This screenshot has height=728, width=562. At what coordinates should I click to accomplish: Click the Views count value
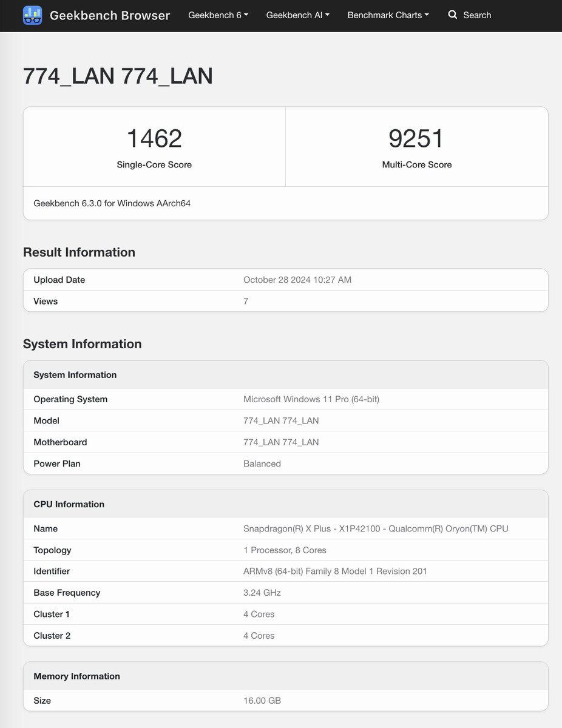click(x=246, y=302)
